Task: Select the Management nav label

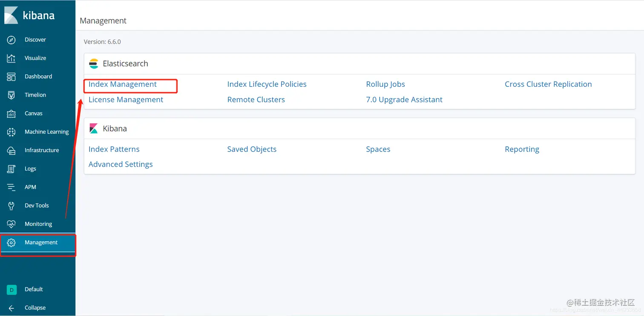Action: (x=41, y=242)
